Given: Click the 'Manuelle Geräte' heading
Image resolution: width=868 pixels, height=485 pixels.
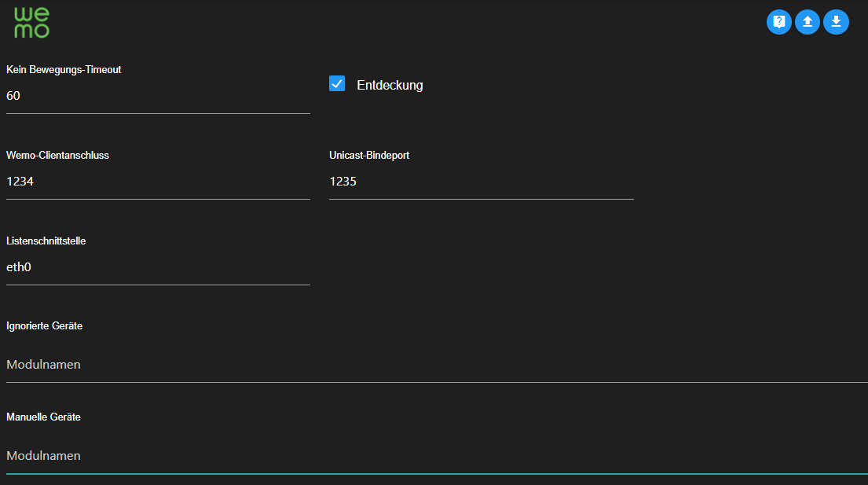Looking at the screenshot, I should click(43, 417).
